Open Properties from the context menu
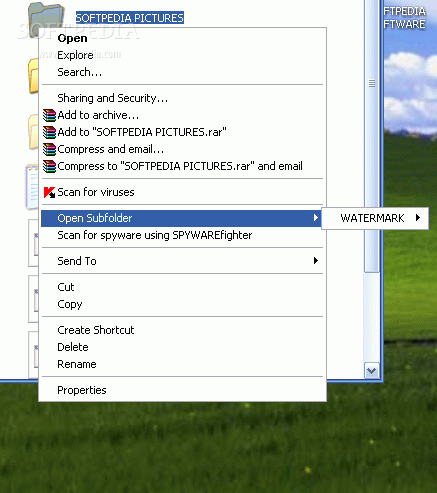 [x=182, y=390]
